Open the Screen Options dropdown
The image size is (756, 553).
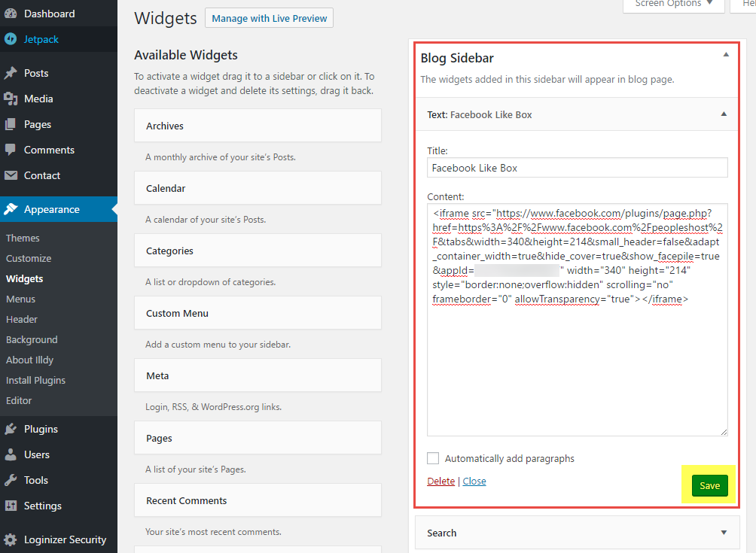click(x=674, y=4)
